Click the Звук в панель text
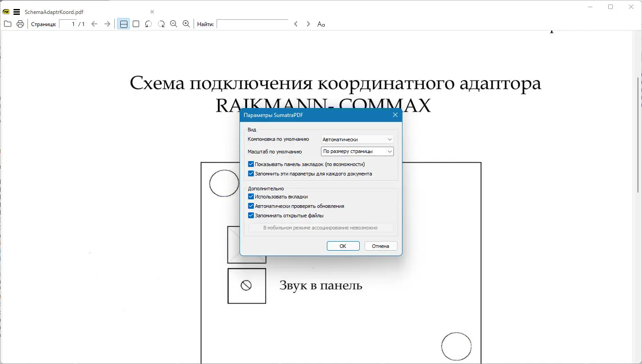642x364 pixels. click(321, 285)
